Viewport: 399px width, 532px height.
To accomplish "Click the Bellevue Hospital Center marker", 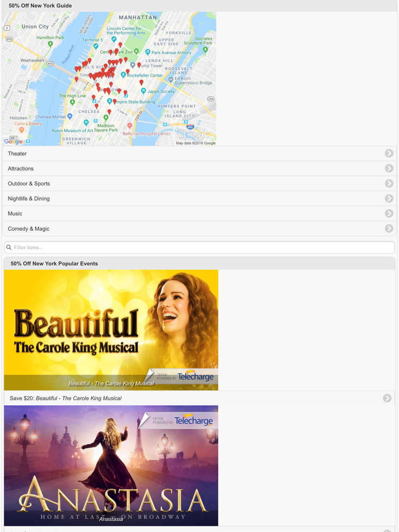I will tap(130, 125).
